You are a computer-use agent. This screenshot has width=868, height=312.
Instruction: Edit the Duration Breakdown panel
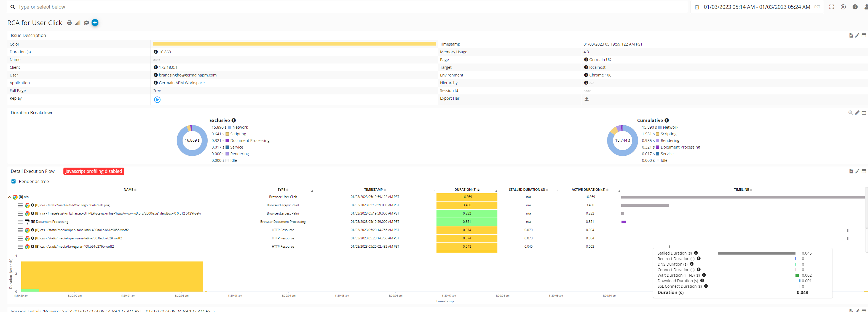(857, 113)
